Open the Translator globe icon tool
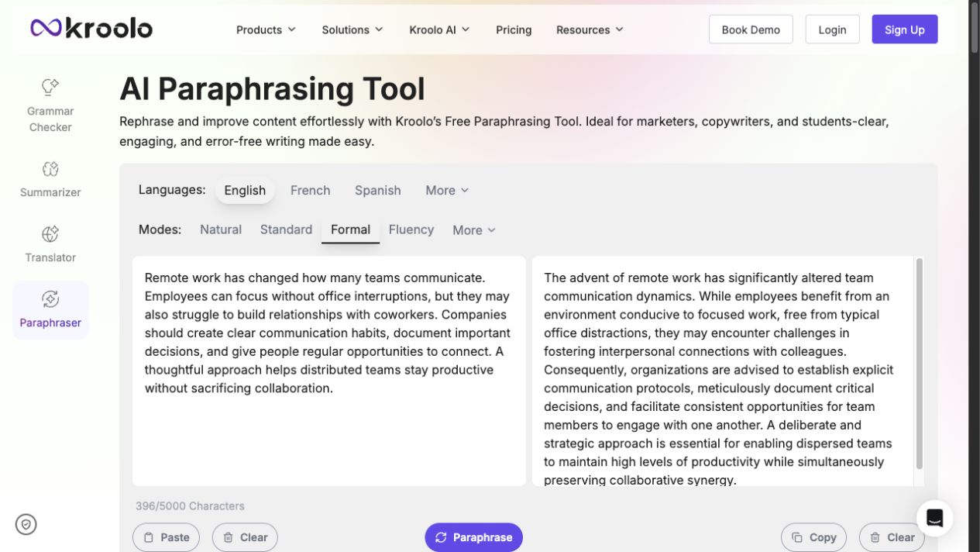Image resolution: width=980 pixels, height=552 pixels. coord(50,244)
